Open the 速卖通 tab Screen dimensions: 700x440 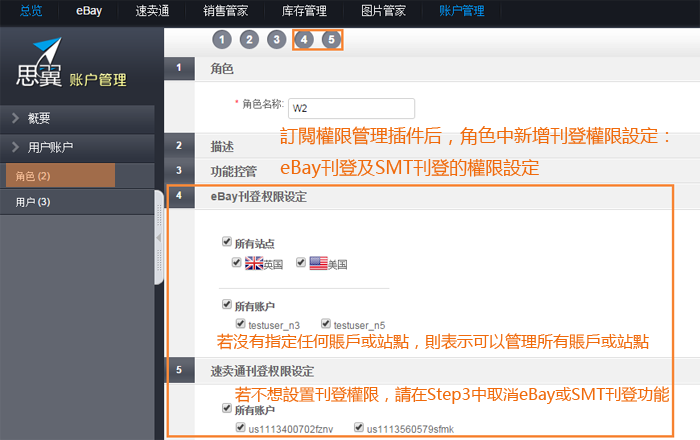152,11
